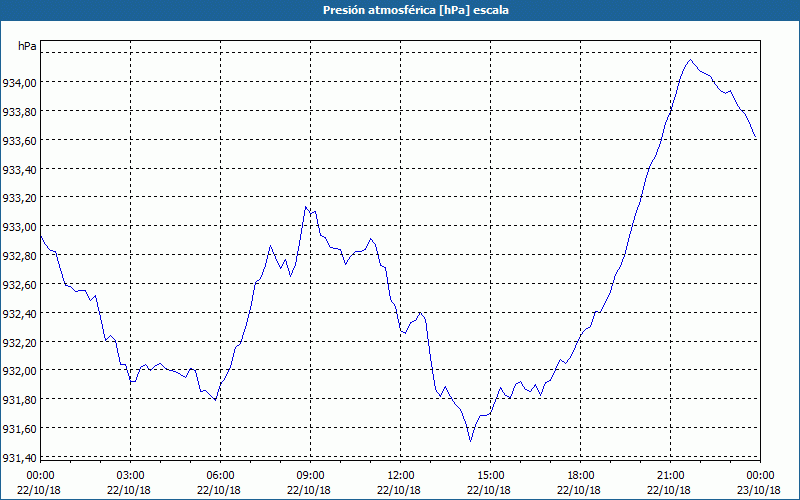
Task: Select the 933,80 y-axis label
Action: 19,111
